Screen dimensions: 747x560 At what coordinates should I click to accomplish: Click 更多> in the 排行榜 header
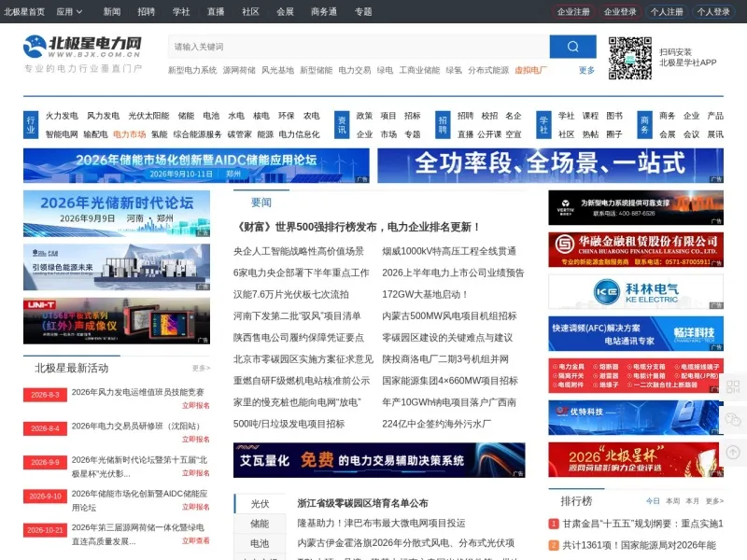714,501
